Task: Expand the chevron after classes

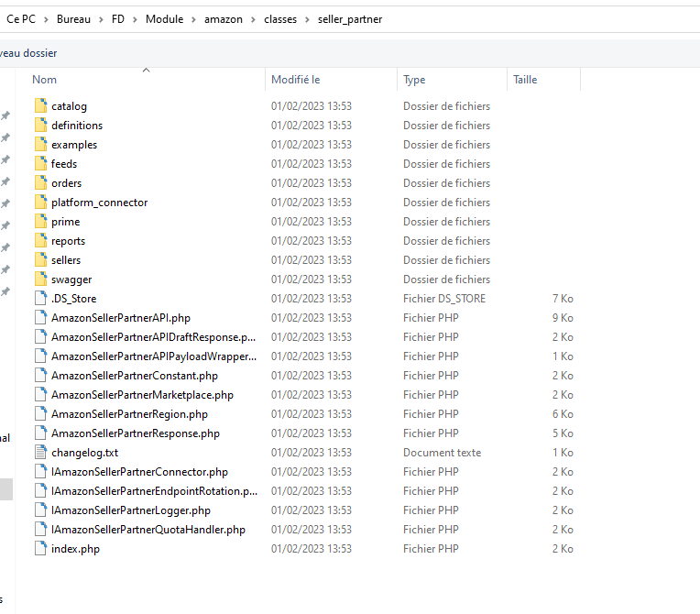Action: click(x=307, y=19)
